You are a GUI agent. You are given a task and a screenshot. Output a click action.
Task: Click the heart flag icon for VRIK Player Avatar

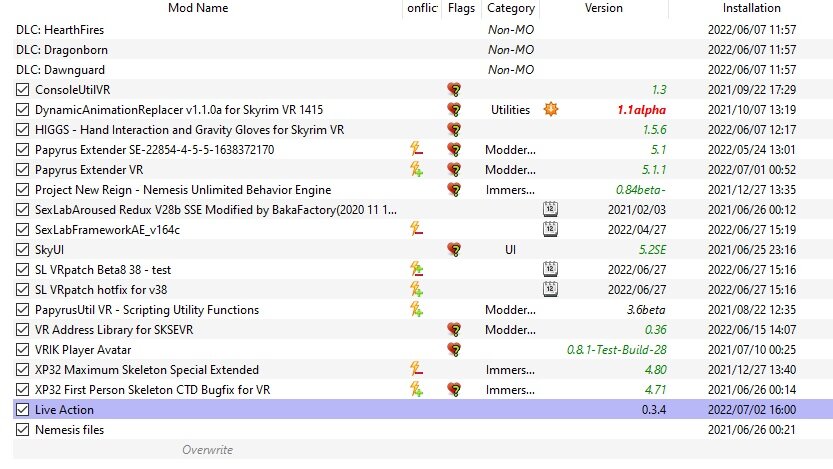point(454,349)
